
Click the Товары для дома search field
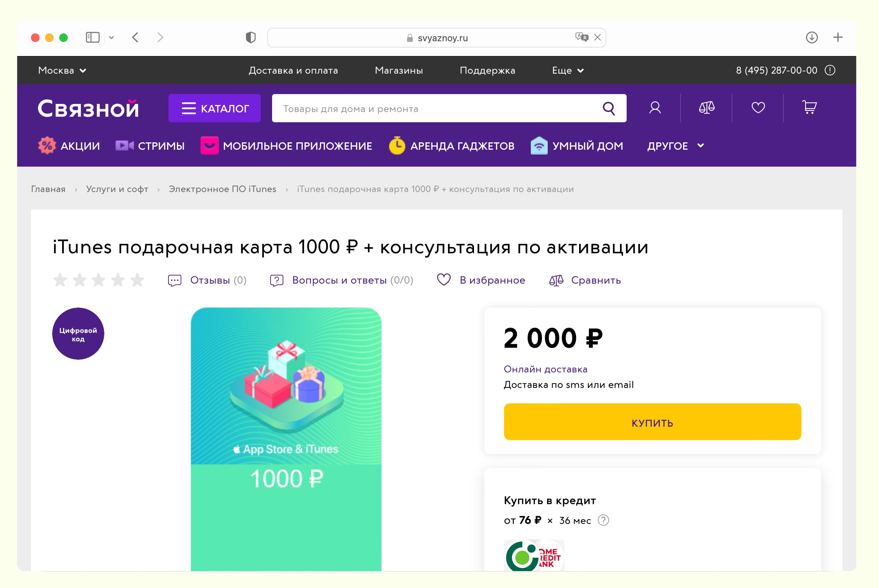point(435,109)
